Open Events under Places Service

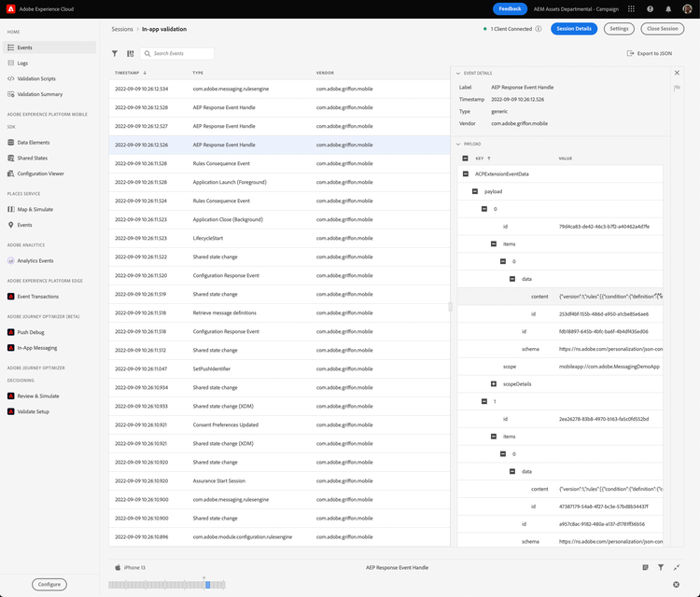[24, 226]
